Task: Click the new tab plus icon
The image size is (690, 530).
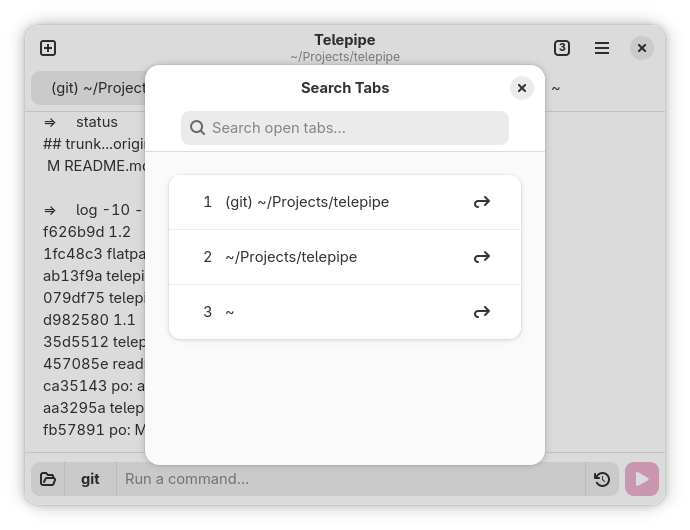Action: [x=48, y=48]
